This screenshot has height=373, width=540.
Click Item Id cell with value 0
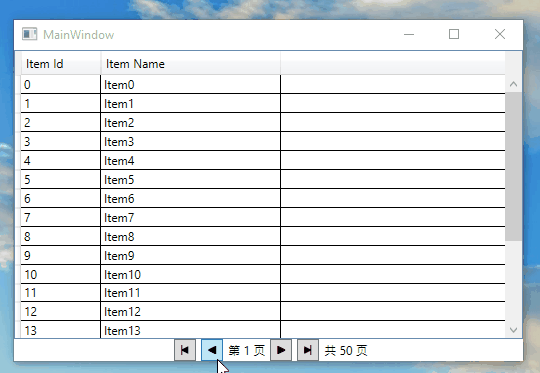click(61, 85)
